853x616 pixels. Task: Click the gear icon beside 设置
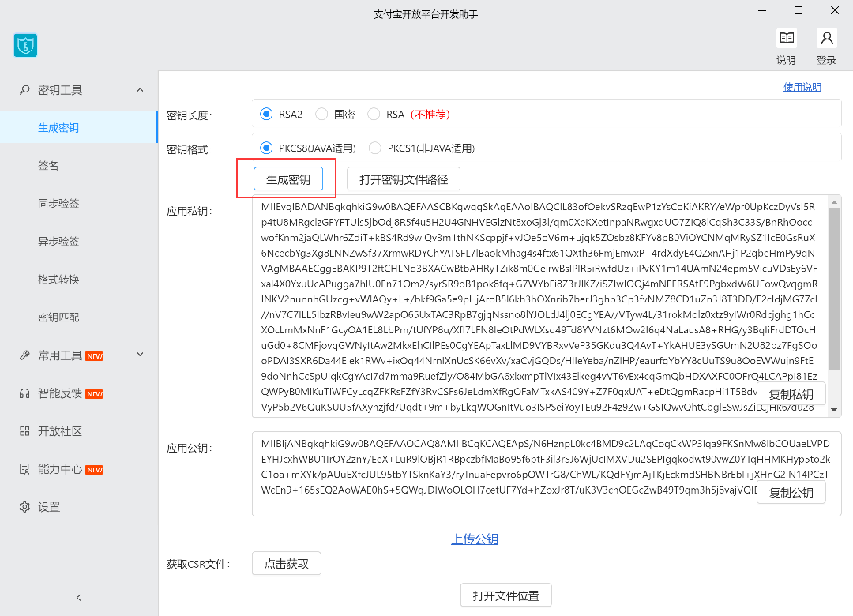click(24, 507)
